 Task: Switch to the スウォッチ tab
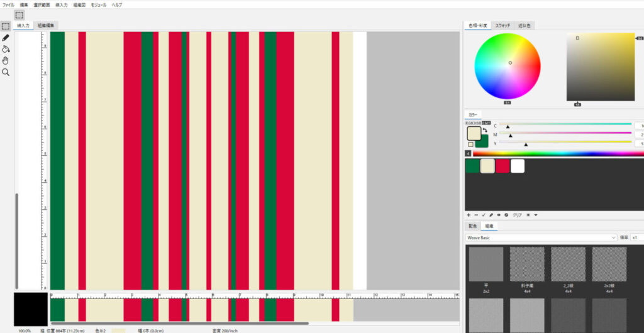coord(502,26)
